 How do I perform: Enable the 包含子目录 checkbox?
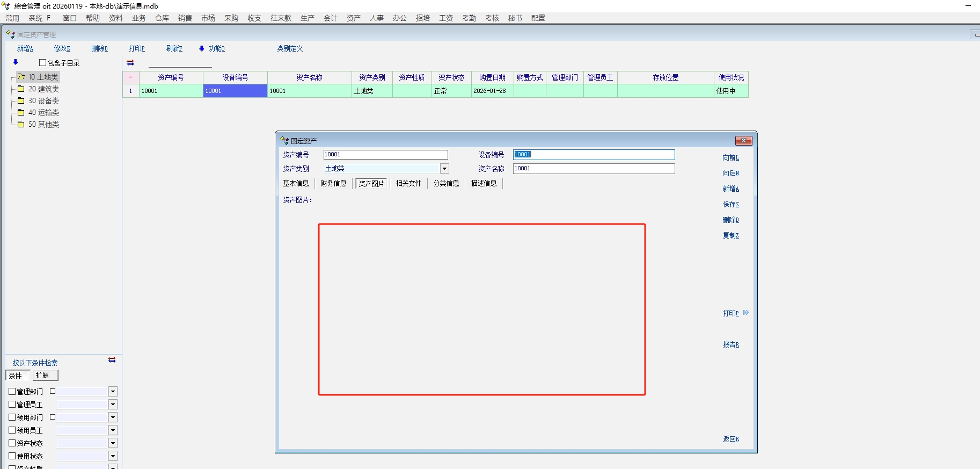point(43,63)
